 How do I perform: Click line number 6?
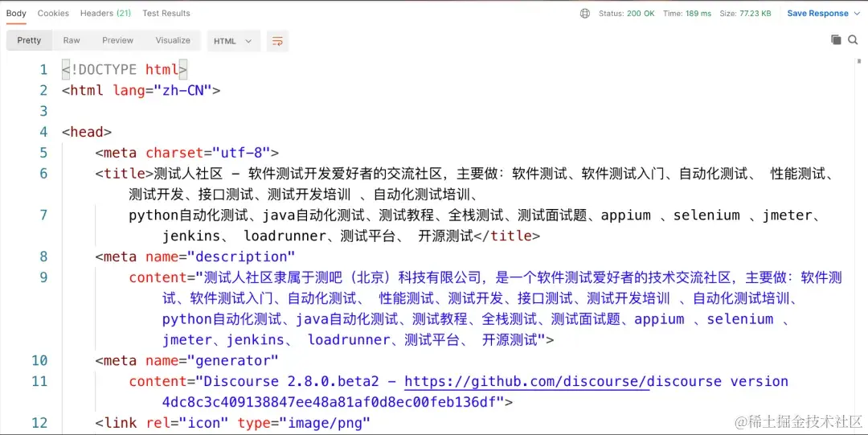pos(43,174)
